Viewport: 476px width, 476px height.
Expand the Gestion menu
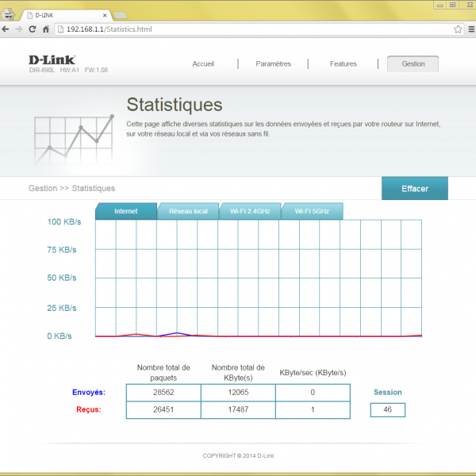click(x=413, y=64)
